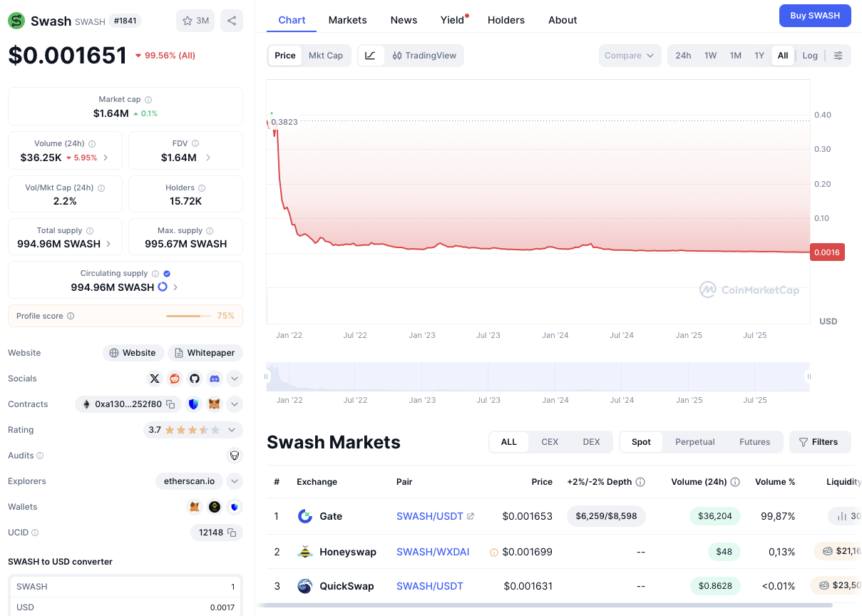Screen dimensions: 862x616
Task: Switch to the Holders tab
Action: pyautogui.click(x=506, y=20)
